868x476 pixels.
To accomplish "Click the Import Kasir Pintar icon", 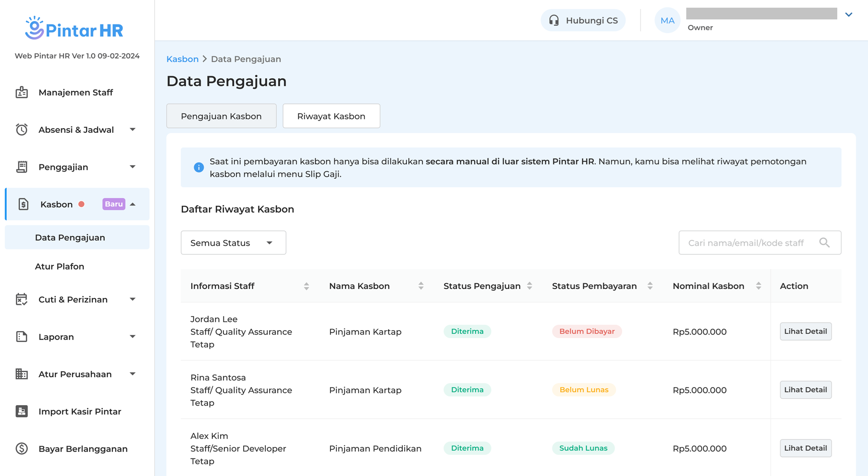I will tap(22, 411).
